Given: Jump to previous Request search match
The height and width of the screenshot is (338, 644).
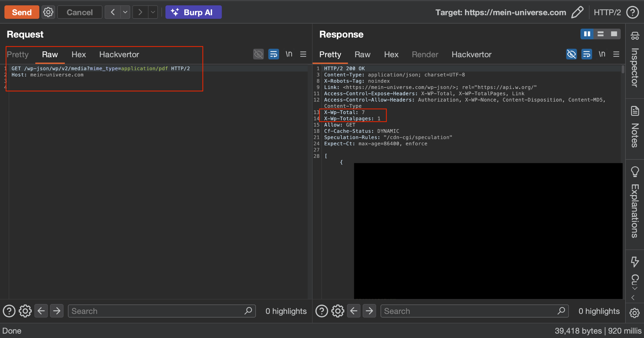Looking at the screenshot, I should click(41, 311).
